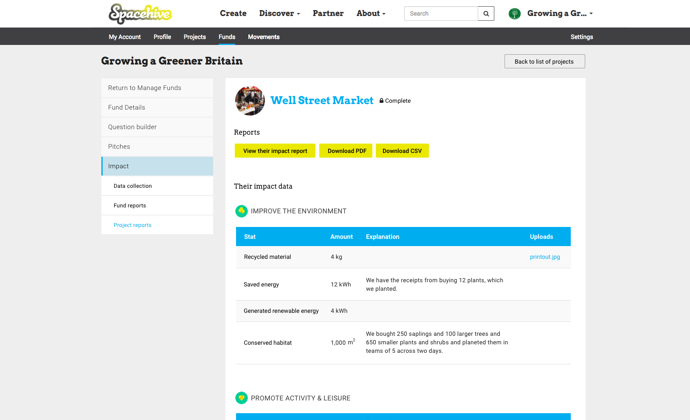Click the search magnifier button
This screenshot has height=420, width=690.
click(x=486, y=14)
